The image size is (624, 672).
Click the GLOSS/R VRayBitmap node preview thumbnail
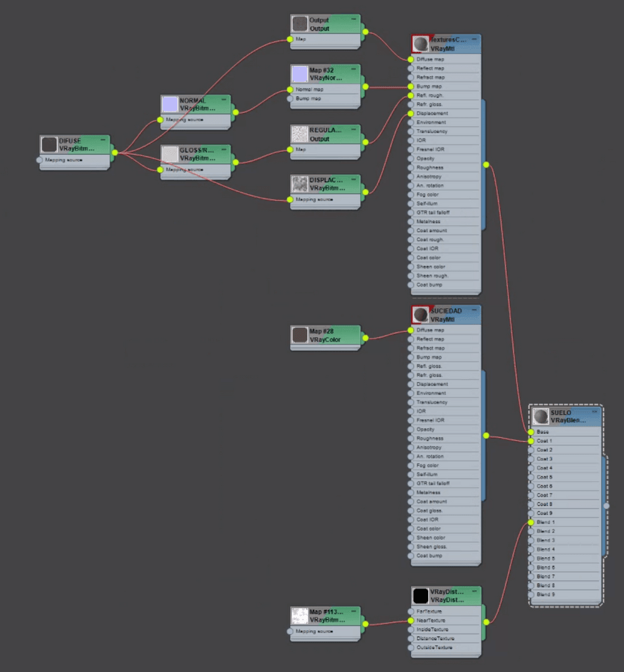tap(170, 154)
